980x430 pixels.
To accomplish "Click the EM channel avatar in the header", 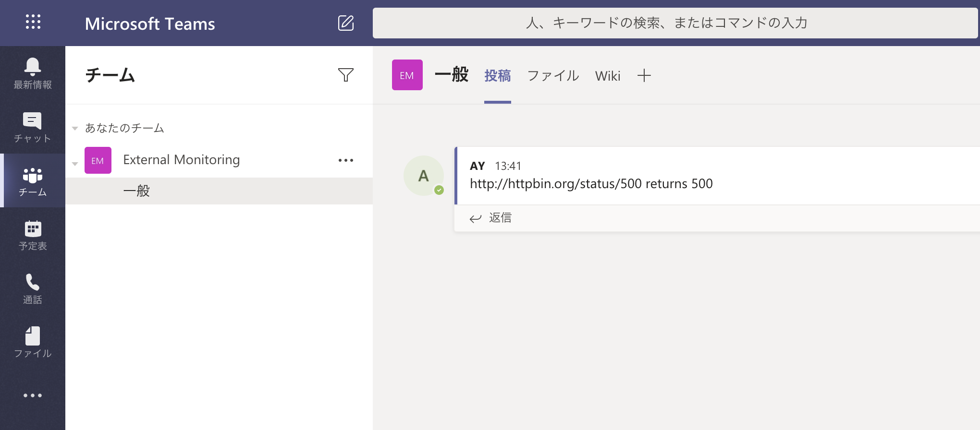I will tap(407, 75).
